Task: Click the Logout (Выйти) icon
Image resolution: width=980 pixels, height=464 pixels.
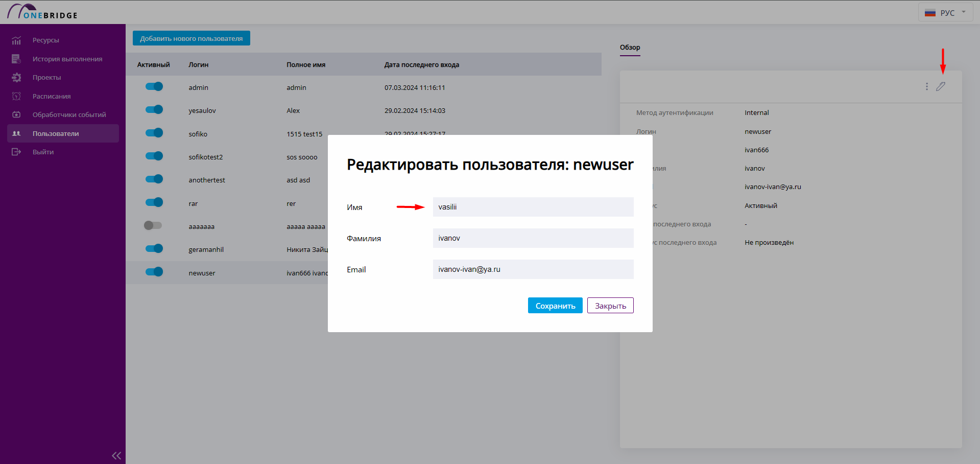Action: point(16,152)
